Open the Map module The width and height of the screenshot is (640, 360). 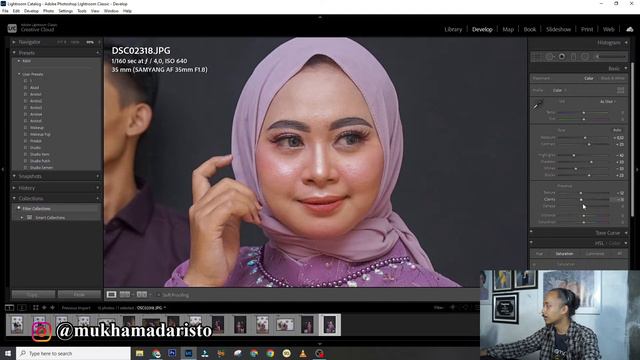tap(508, 29)
